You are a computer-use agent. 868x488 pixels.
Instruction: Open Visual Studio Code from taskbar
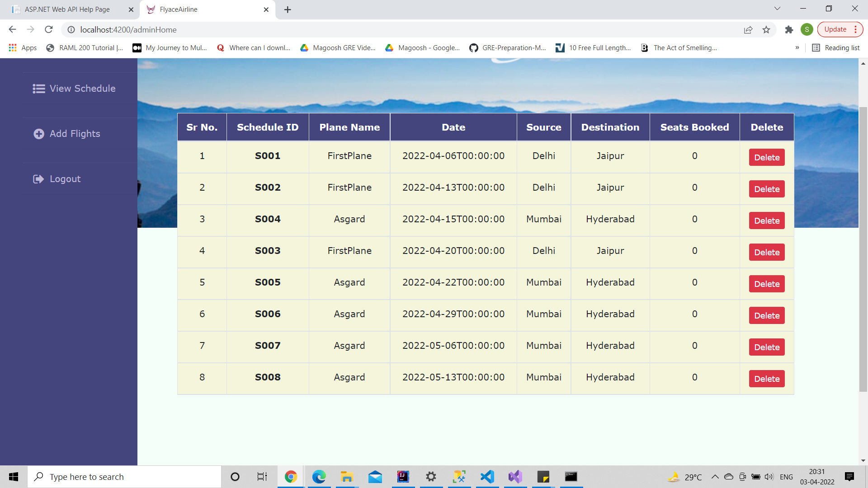(x=487, y=477)
